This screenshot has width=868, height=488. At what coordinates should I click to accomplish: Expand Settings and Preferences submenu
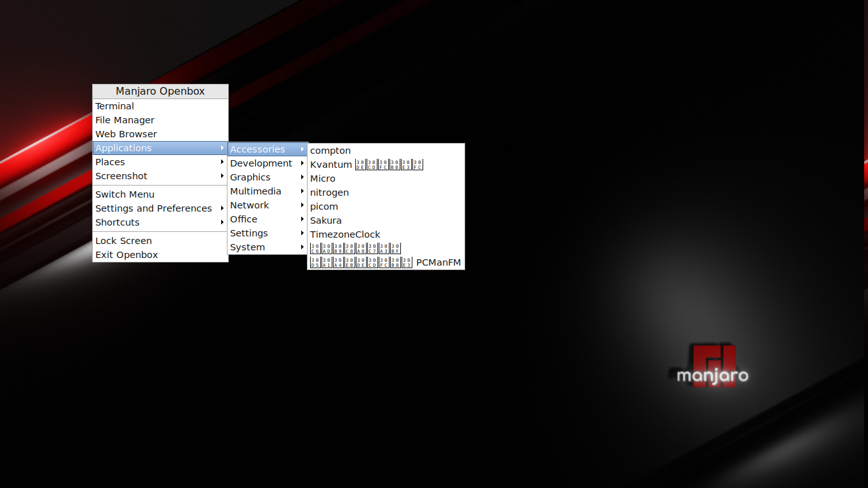click(x=160, y=208)
